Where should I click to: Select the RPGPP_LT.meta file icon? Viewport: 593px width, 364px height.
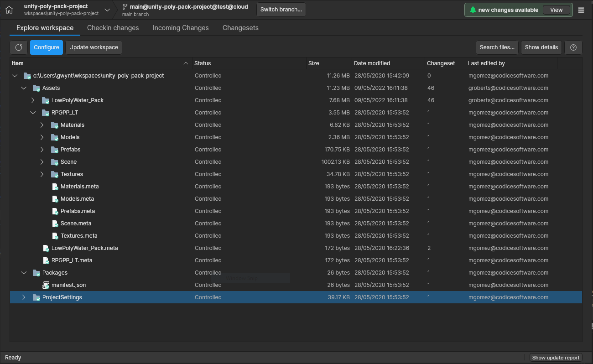45,260
